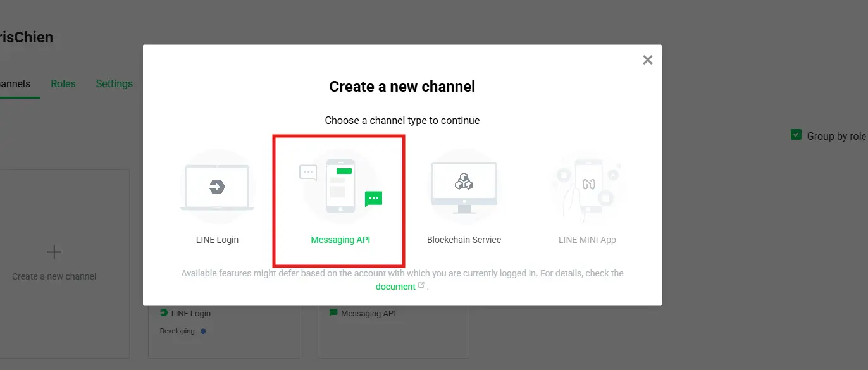Screen dimensions: 868x370
Task: Open the Settings tab
Action: 115,83
